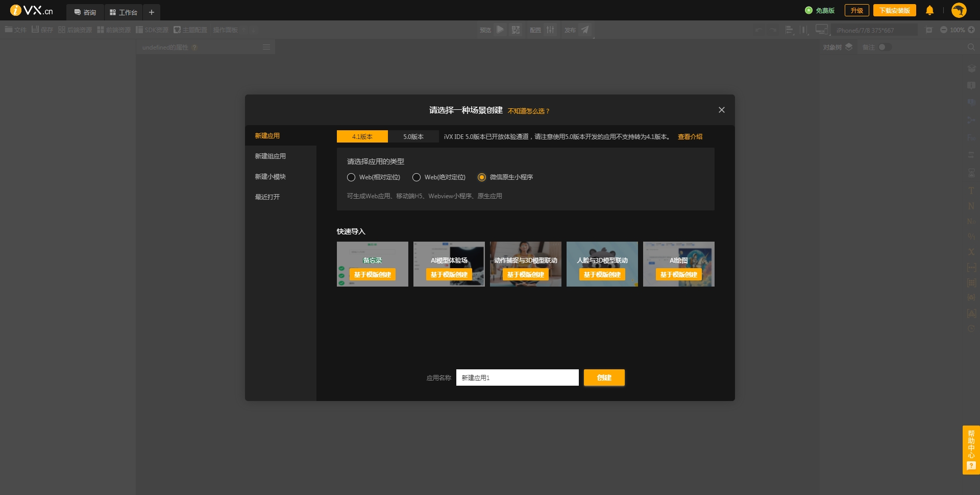Click the 保存 save toolbar item
The image size is (980, 495).
[x=42, y=30]
